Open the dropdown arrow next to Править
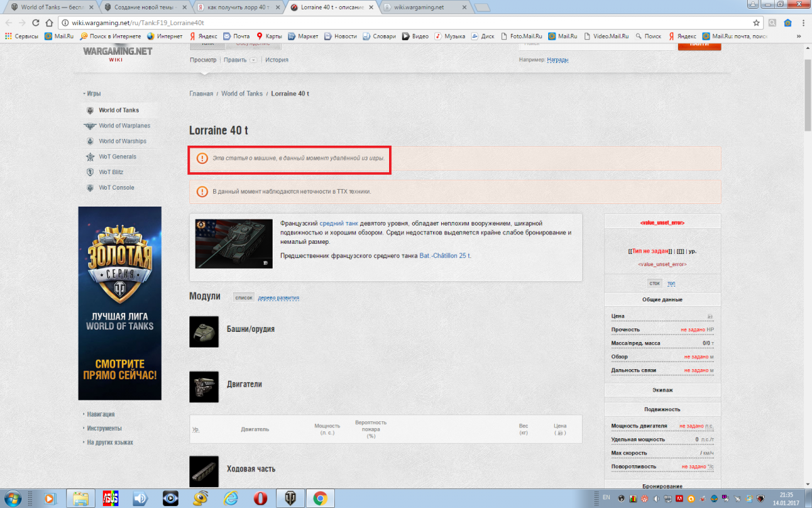 pos(253,60)
